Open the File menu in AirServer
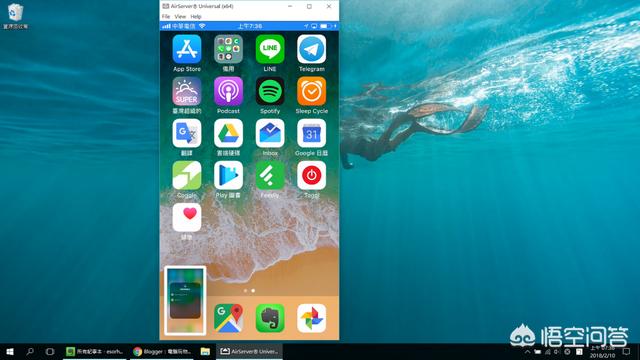The height and width of the screenshot is (360, 640). click(166, 17)
